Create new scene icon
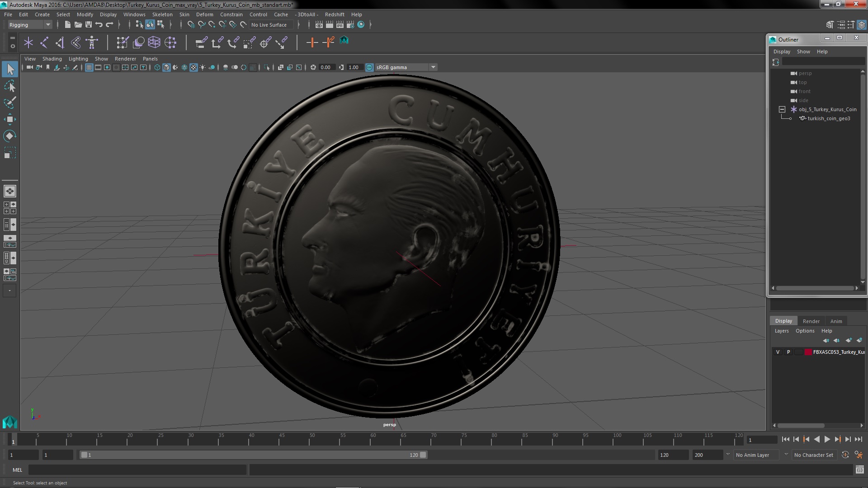This screenshot has height=488, width=868. tap(68, 25)
